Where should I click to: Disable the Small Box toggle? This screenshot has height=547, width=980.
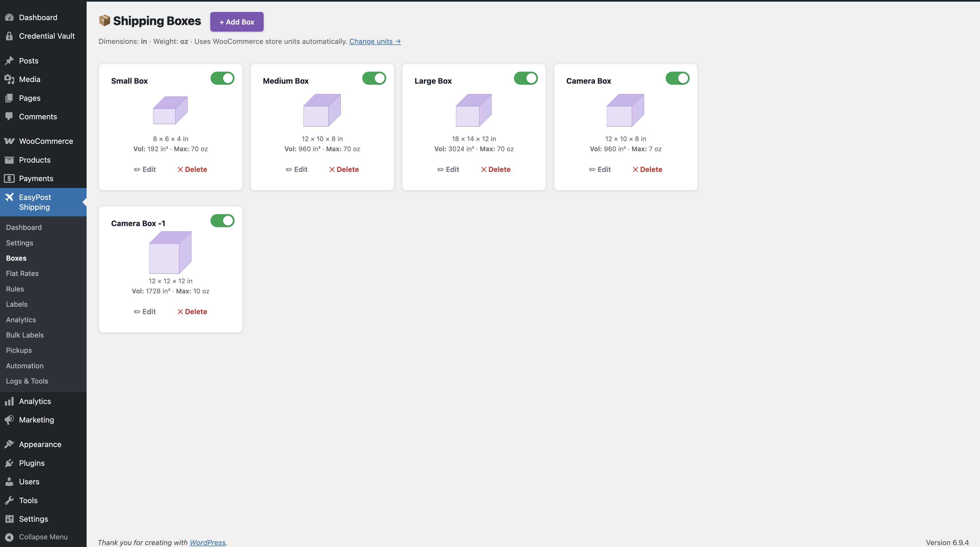[x=223, y=78]
